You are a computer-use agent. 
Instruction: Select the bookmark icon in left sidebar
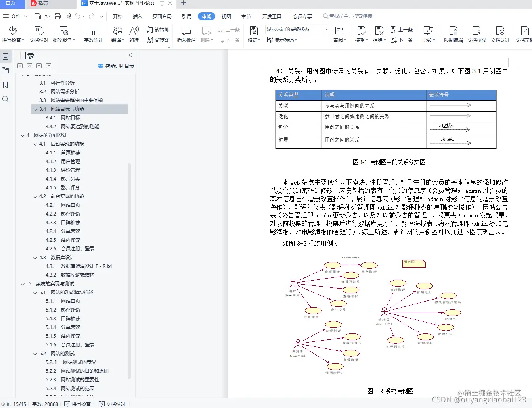(6, 85)
